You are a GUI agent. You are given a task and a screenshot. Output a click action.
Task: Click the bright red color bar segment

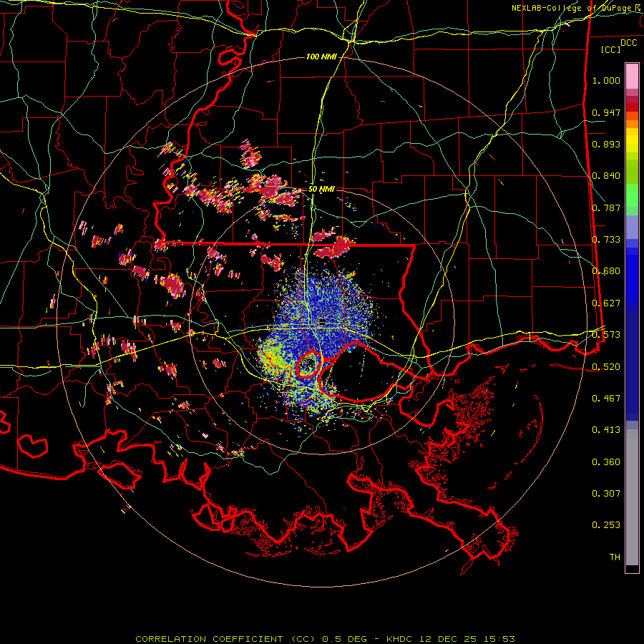632,107
